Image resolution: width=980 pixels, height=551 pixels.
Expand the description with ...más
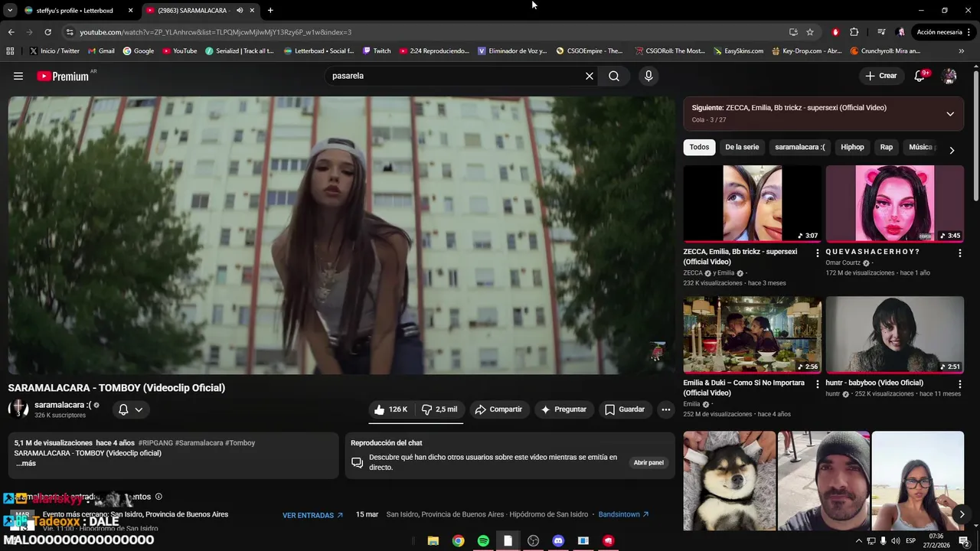point(26,463)
